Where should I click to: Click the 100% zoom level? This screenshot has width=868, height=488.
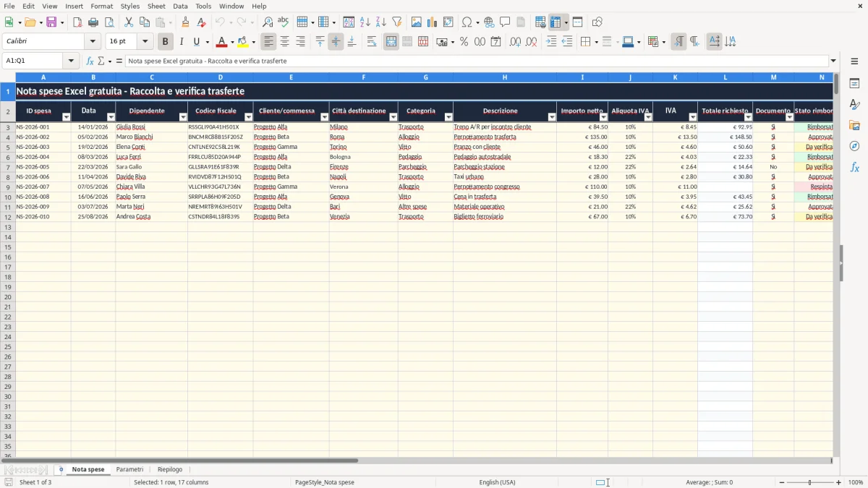856,482
